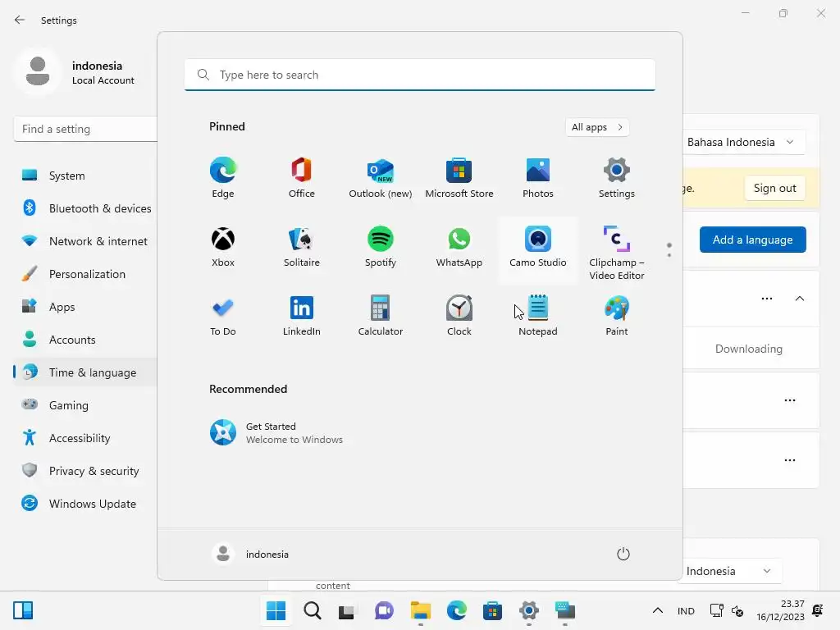Viewport: 840px width, 630px height.
Task: Open the To Do app
Action: click(223, 316)
